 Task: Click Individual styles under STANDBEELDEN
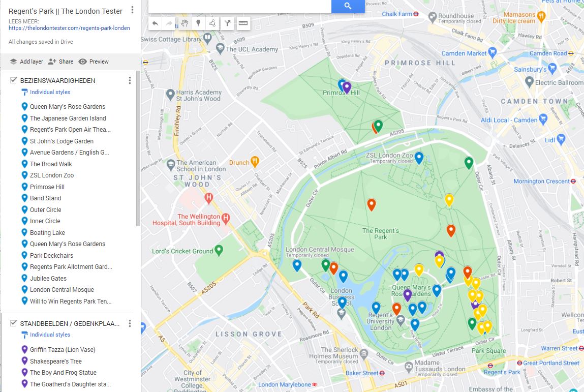(50, 335)
